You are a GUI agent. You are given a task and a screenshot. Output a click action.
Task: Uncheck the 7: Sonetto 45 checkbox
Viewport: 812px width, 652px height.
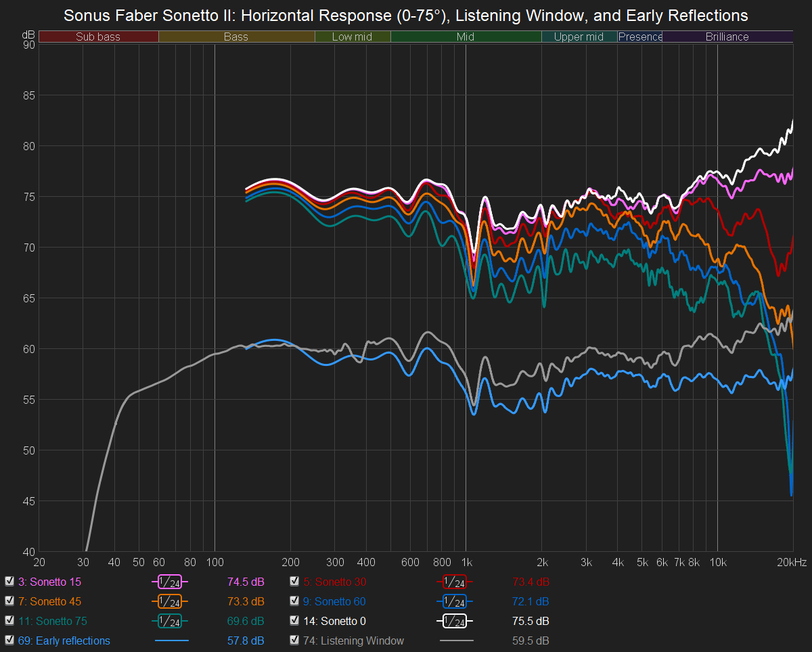click(x=9, y=601)
